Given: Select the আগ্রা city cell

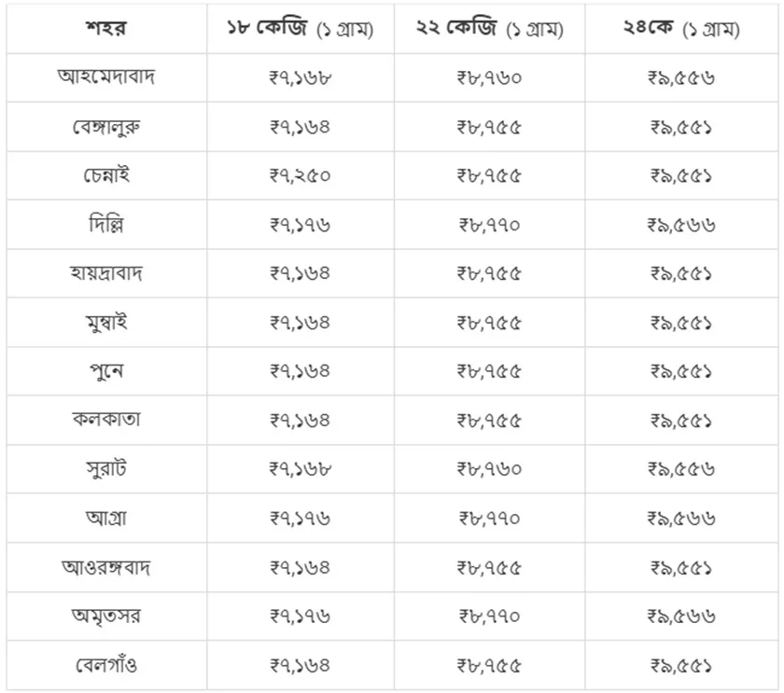Looking at the screenshot, I should point(106,518).
